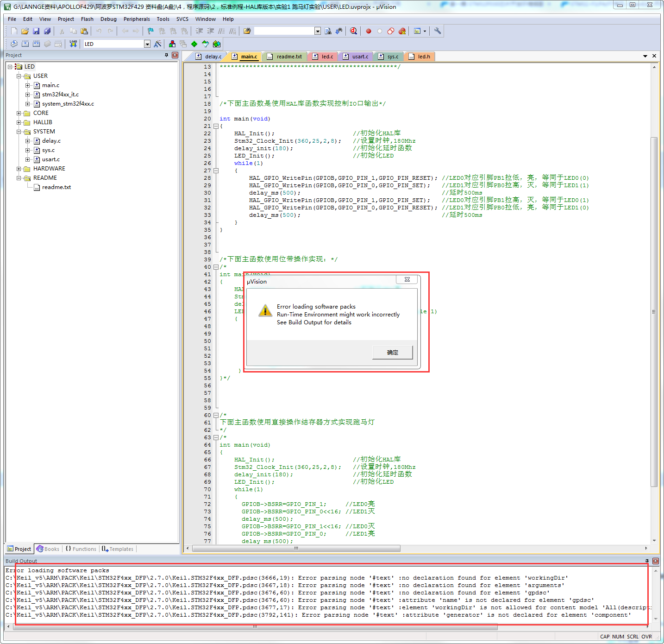Click the 确定 button in dialog
664x644 pixels.
pos(393,353)
